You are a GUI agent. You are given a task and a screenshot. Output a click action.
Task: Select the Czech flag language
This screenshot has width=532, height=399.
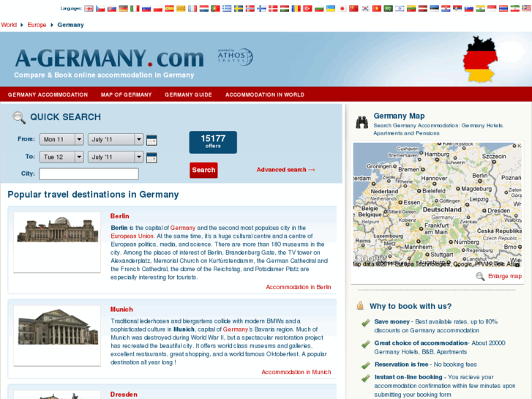point(100,9)
